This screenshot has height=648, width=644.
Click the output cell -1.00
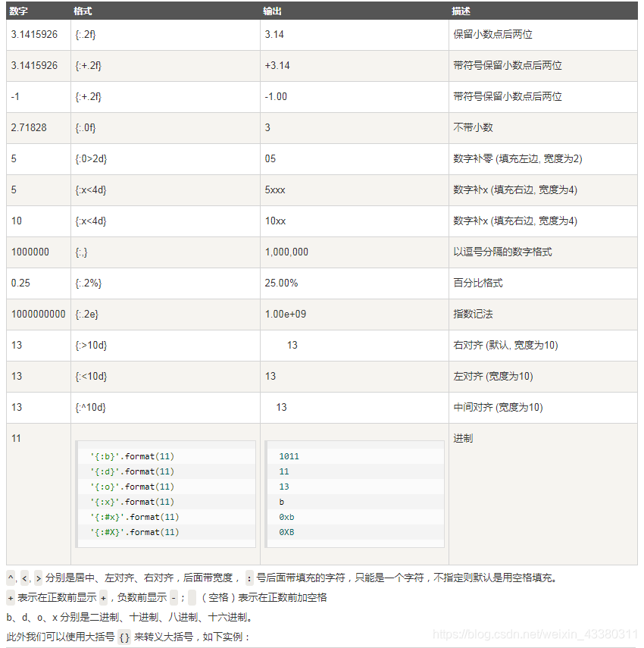coord(276,97)
